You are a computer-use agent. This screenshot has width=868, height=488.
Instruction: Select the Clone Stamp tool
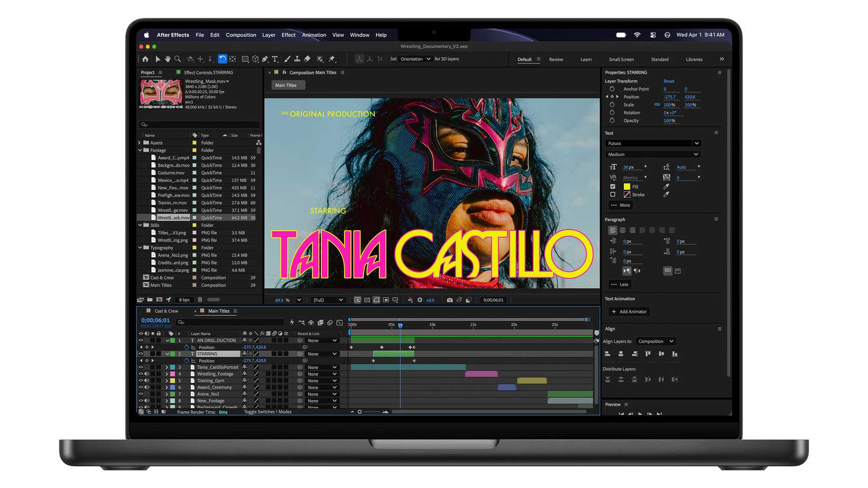click(x=297, y=59)
